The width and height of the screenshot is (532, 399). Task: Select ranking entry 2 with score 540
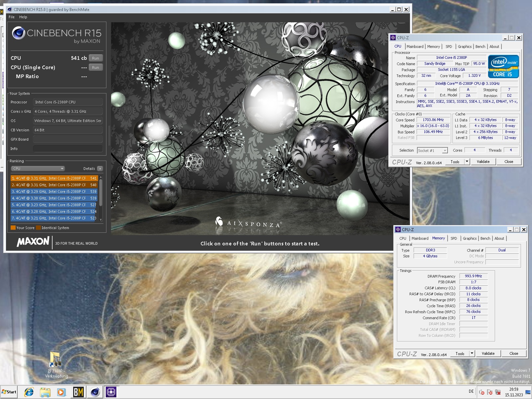54,185
